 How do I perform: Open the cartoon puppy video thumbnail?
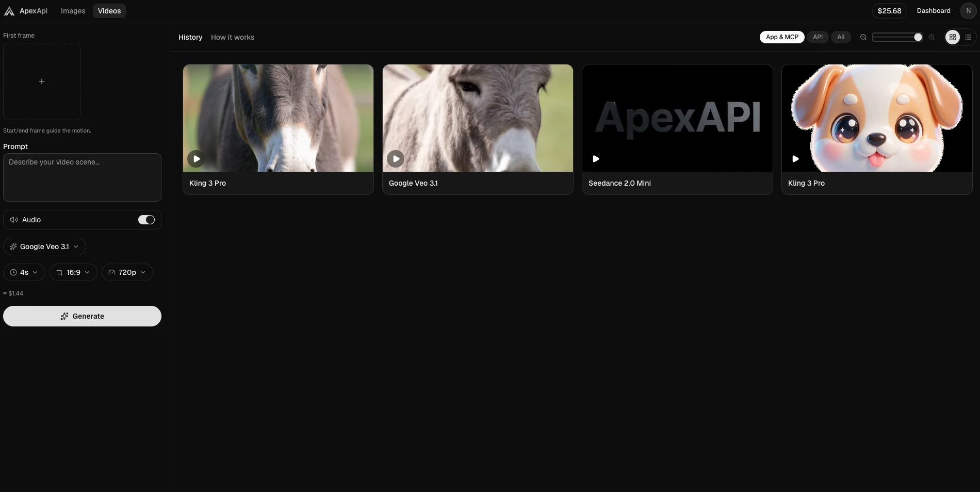click(877, 118)
